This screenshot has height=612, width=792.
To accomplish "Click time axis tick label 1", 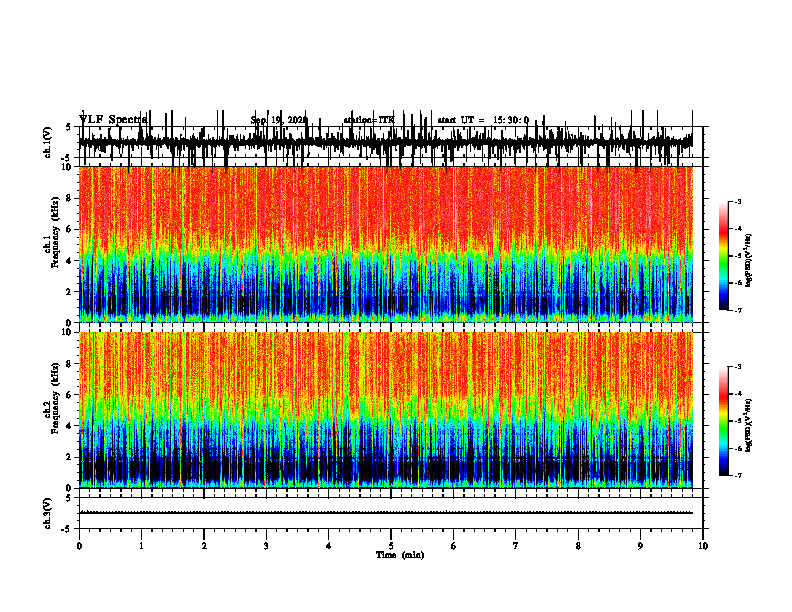I will pyautogui.click(x=141, y=546).
